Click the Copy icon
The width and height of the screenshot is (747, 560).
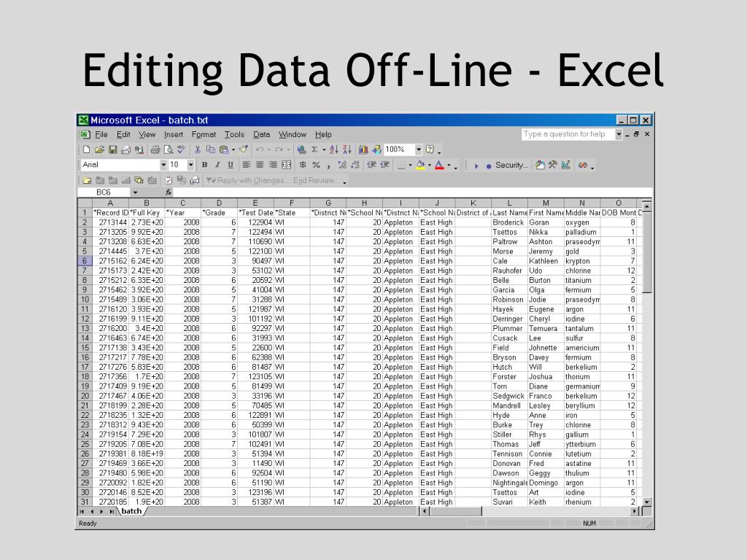point(211,150)
